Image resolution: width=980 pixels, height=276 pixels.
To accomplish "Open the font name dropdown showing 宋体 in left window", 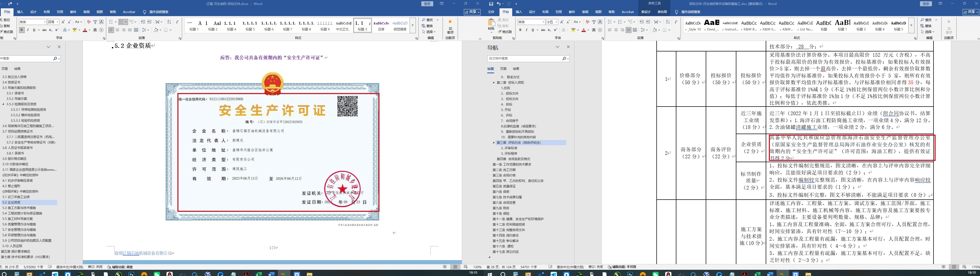I will click(x=44, y=22).
